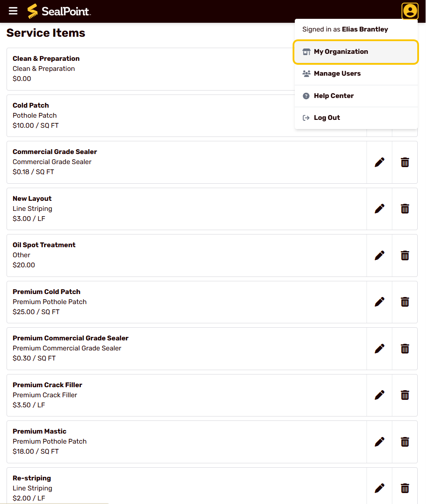Image resolution: width=426 pixels, height=504 pixels.
Task: Open the hamburger navigation menu
Action: click(x=13, y=11)
